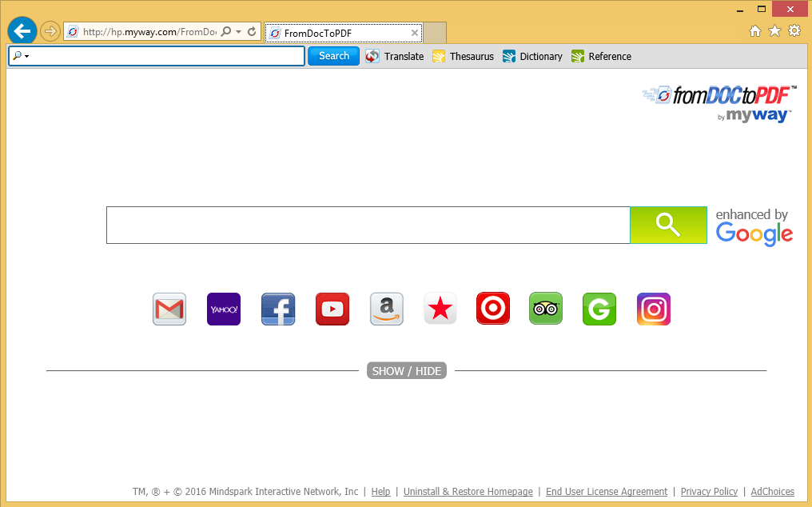Refresh the page with reload icon
Image resolution: width=812 pixels, height=507 pixels.
click(x=252, y=32)
